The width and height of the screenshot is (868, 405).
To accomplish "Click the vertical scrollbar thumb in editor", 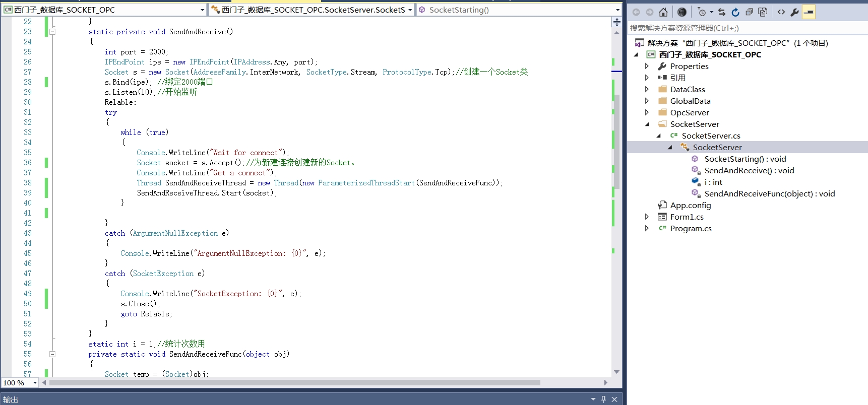I will click(x=616, y=141).
